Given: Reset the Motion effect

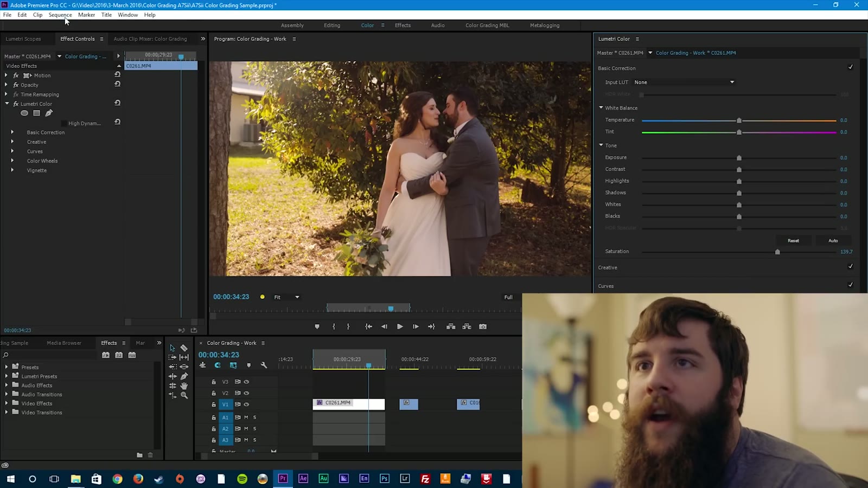Looking at the screenshot, I should [x=117, y=74].
